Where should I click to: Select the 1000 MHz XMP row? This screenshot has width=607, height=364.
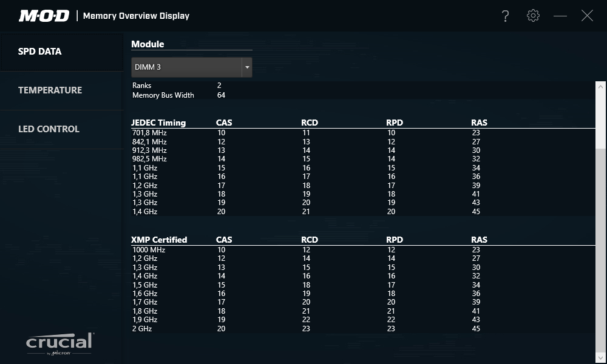tap(148, 250)
